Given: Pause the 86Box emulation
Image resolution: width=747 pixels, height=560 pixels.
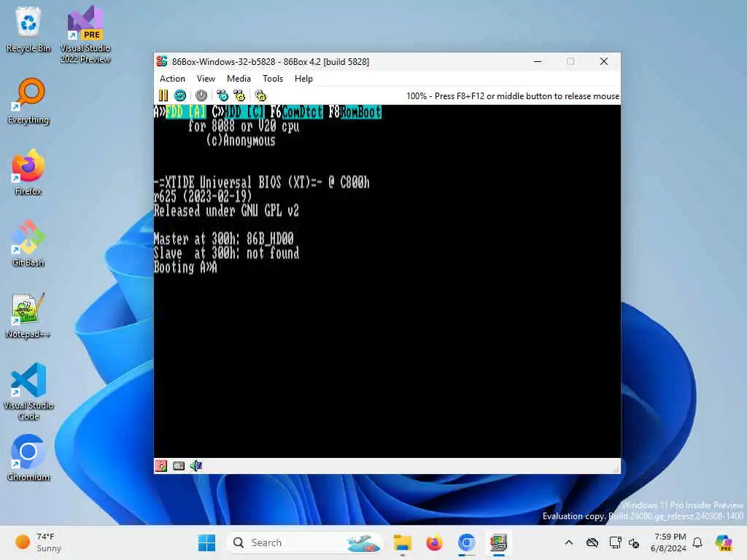Looking at the screenshot, I should 163,96.
